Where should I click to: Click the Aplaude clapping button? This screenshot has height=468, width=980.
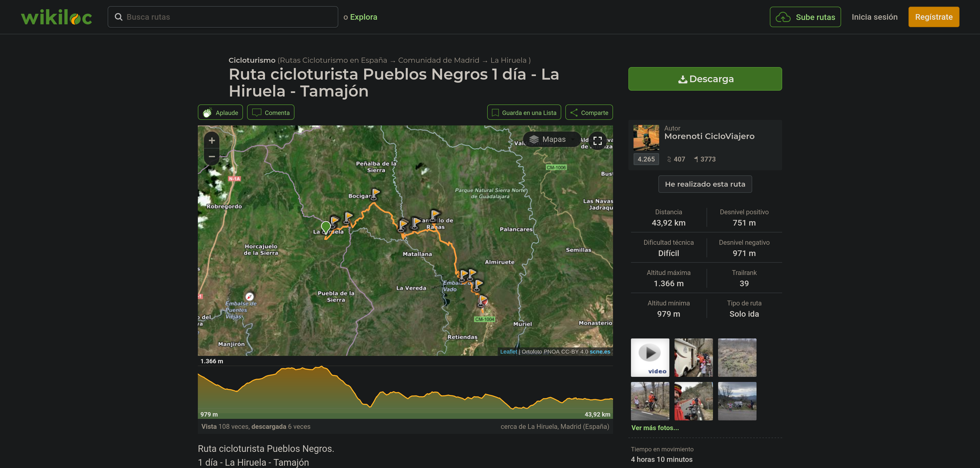[220, 113]
